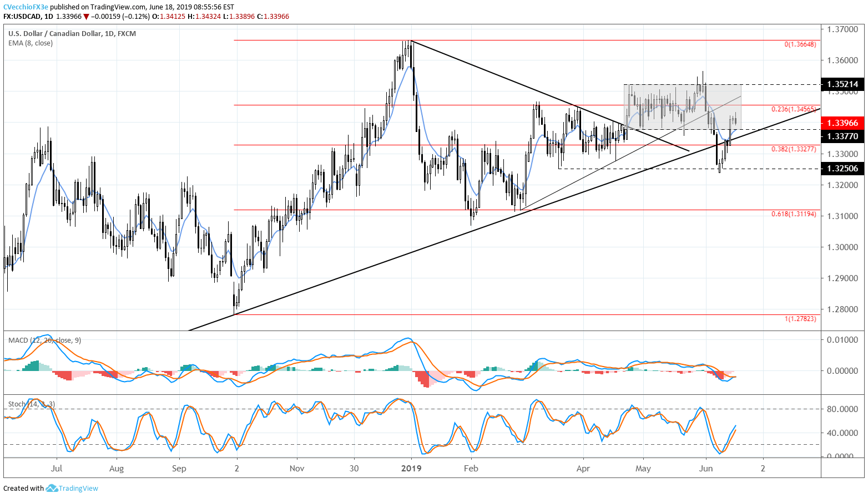The image size is (868, 498).
Task: Click the black 1.35214 price level tag
Action: pos(842,84)
